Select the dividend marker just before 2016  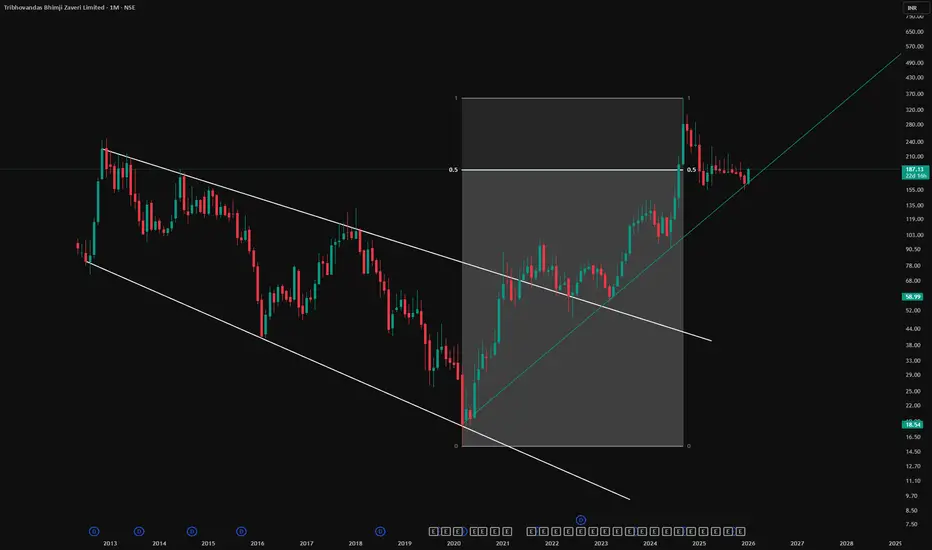click(241, 531)
